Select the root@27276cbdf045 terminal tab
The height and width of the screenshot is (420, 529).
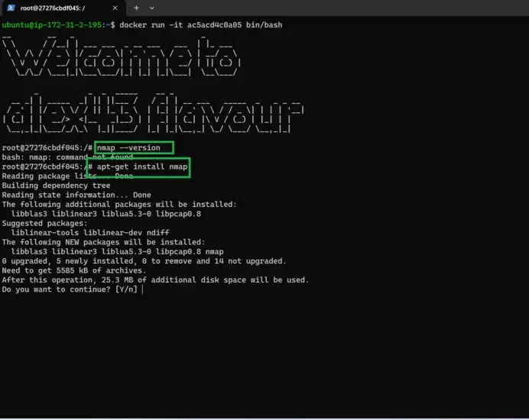(57, 8)
